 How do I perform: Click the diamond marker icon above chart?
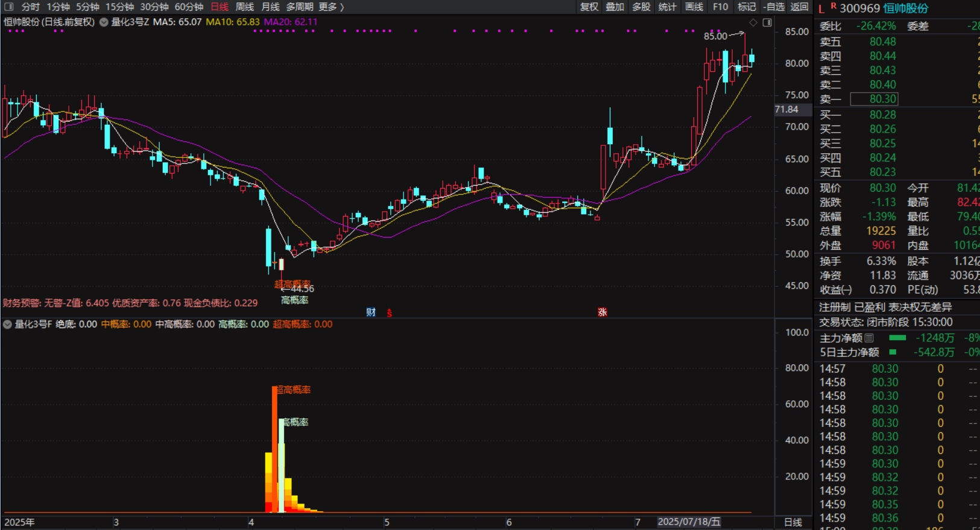tap(753, 22)
